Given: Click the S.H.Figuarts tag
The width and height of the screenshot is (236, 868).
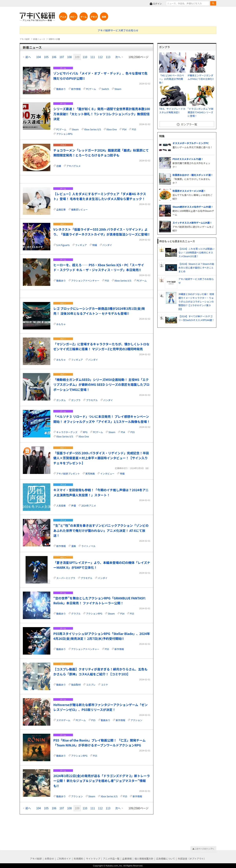Looking at the screenshot, I should [63, 245].
